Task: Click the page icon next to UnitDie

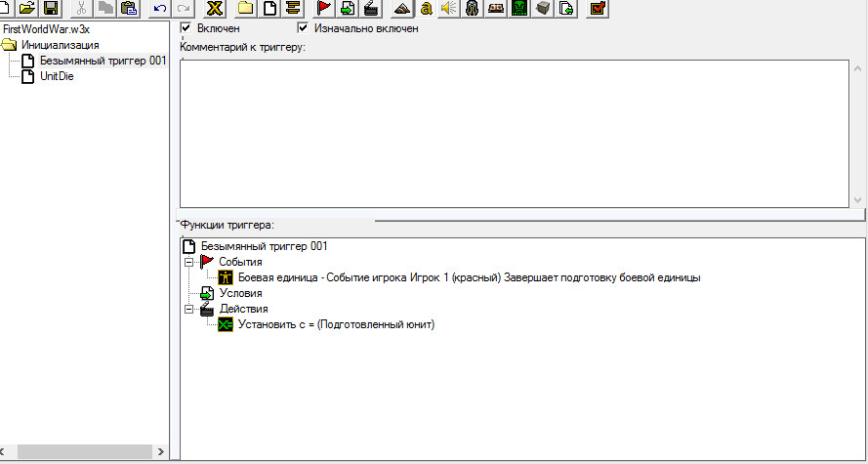Action: tap(27, 76)
